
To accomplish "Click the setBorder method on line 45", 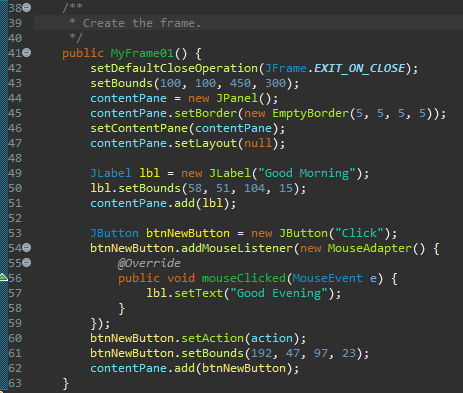I will click(205, 113).
